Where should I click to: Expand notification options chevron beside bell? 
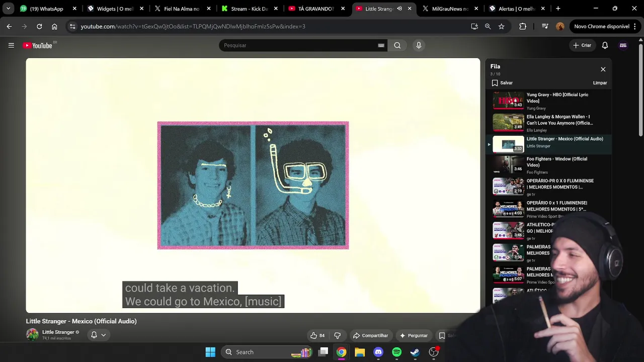click(103, 335)
